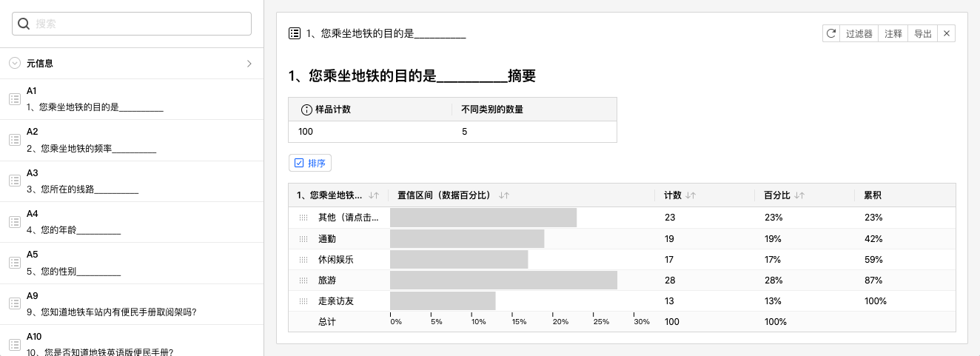Click the 导出 export button

923,33
